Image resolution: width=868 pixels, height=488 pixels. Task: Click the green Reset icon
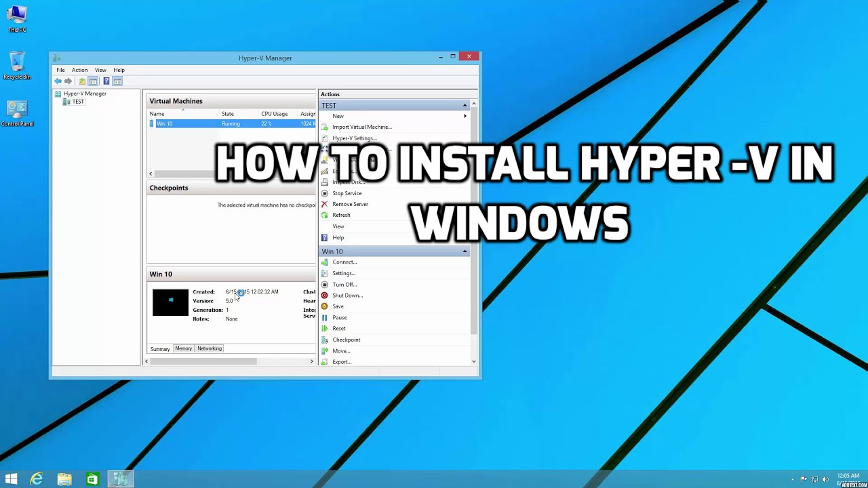point(325,329)
